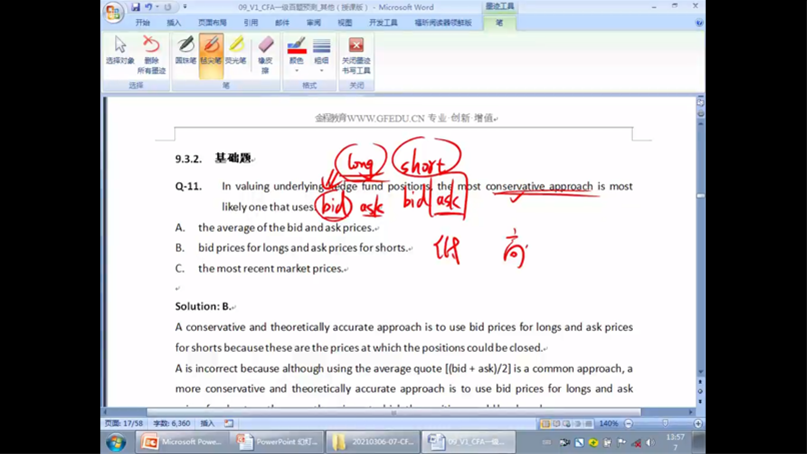The height and width of the screenshot is (454, 807).
Task: Switch to PowerPoint slideshow taskbar item
Action: pyautogui.click(x=276, y=442)
